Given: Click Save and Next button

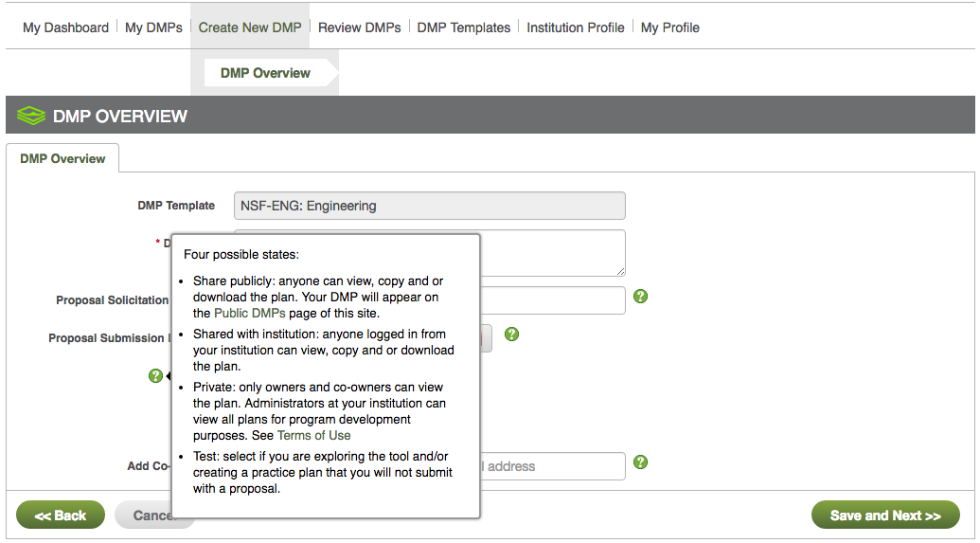Looking at the screenshot, I should pyautogui.click(x=884, y=516).
